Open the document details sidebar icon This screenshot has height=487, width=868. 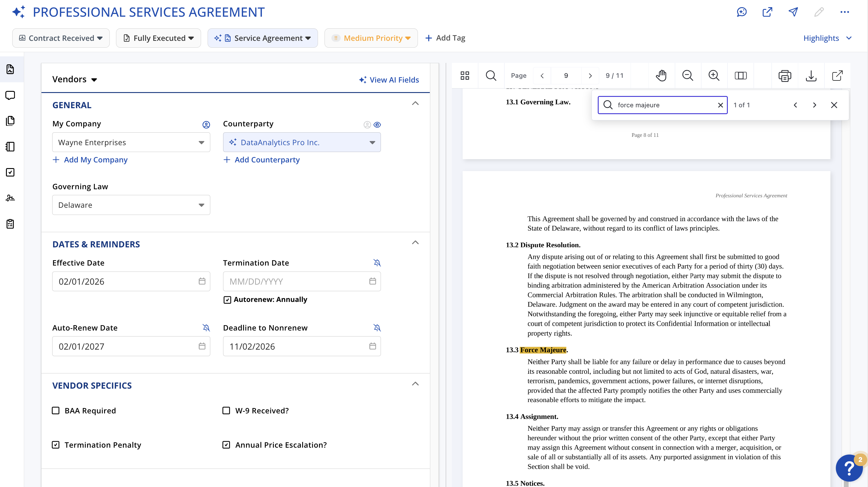(10, 69)
